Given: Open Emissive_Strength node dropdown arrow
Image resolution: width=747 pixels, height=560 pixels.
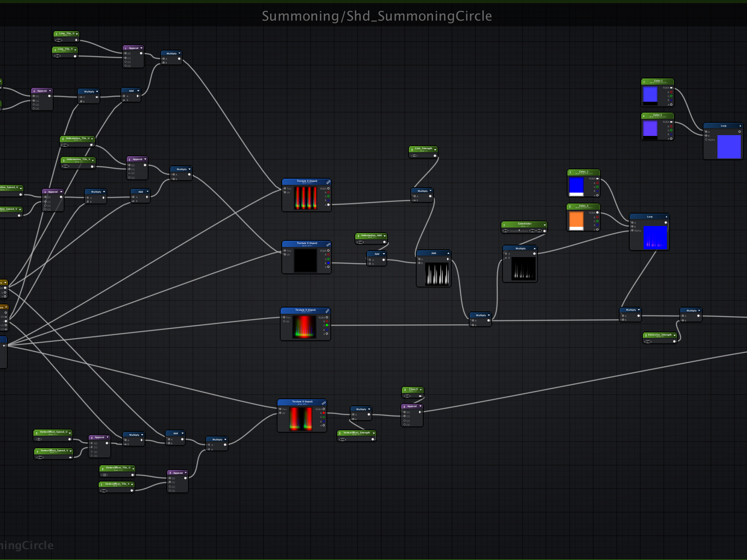Looking at the screenshot, I should tap(675, 335).
